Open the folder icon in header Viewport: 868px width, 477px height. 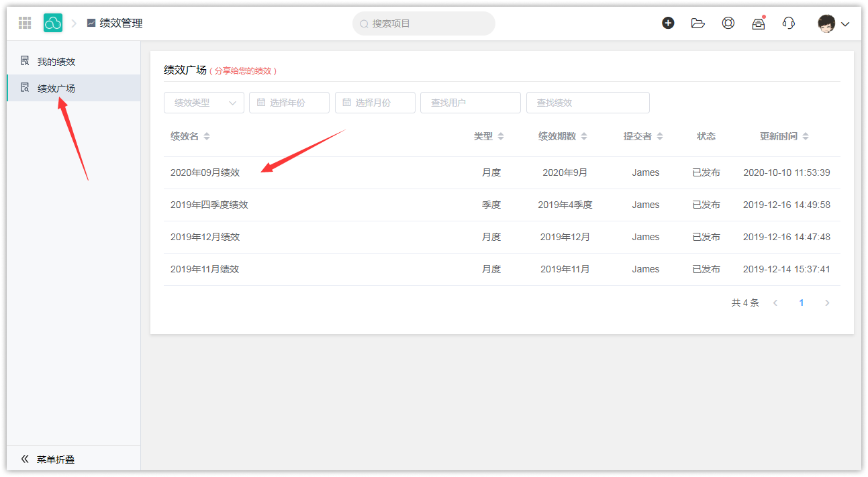point(698,23)
